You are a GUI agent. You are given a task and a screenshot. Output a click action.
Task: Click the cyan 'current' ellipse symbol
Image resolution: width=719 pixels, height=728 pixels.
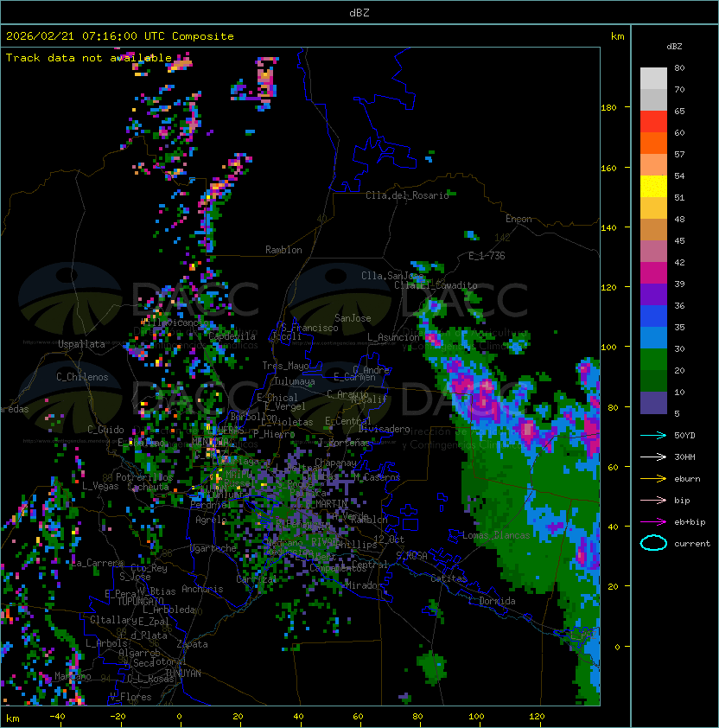[653, 543]
